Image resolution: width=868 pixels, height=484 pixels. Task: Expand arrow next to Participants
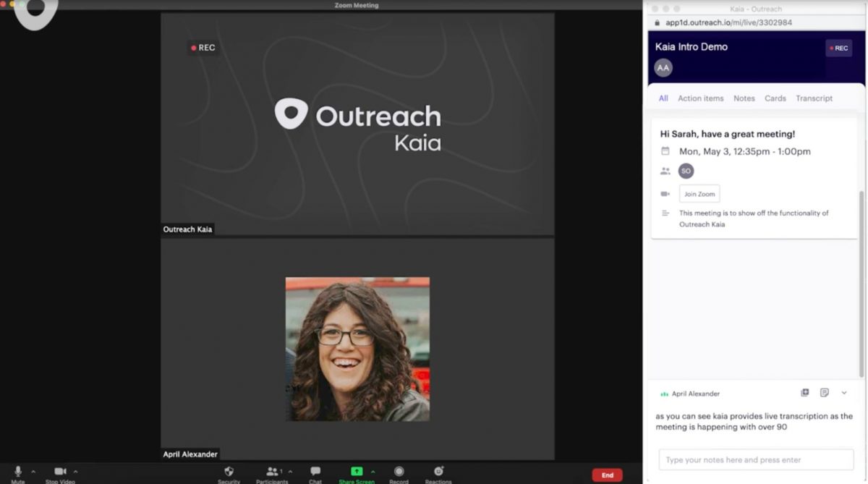click(290, 471)
